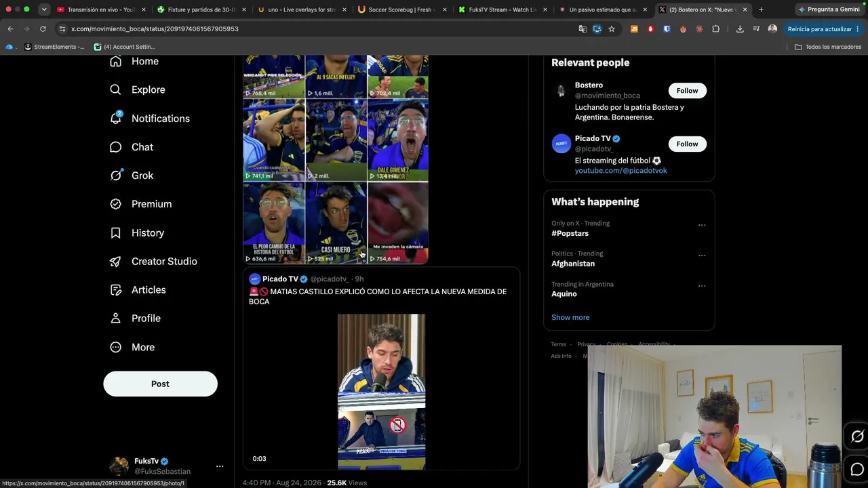Switch to FuksTV Stream tab
The width and height of the screenshot is (868, 488).
pos(502,9)
